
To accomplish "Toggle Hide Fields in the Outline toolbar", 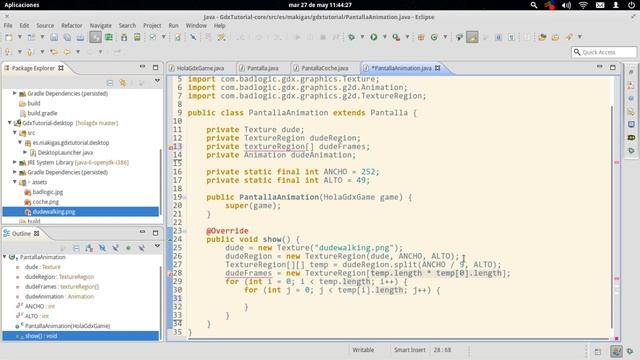I will pos(102,248).
